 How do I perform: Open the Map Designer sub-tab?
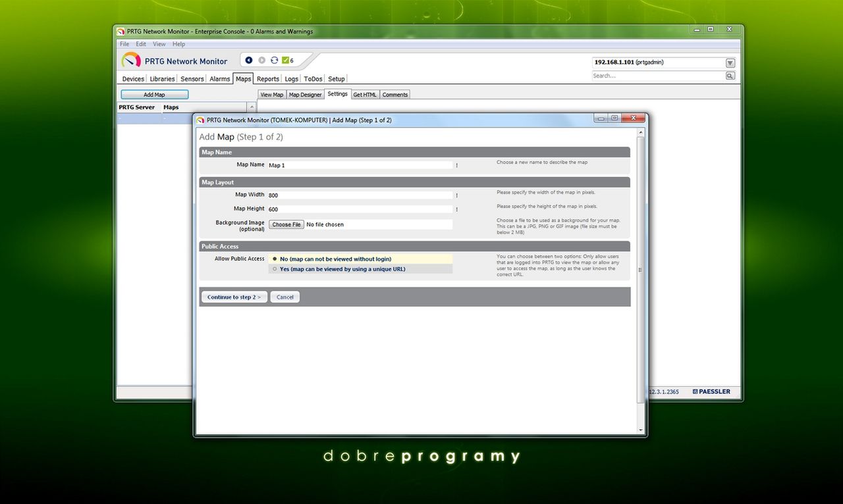coord(306,95)
